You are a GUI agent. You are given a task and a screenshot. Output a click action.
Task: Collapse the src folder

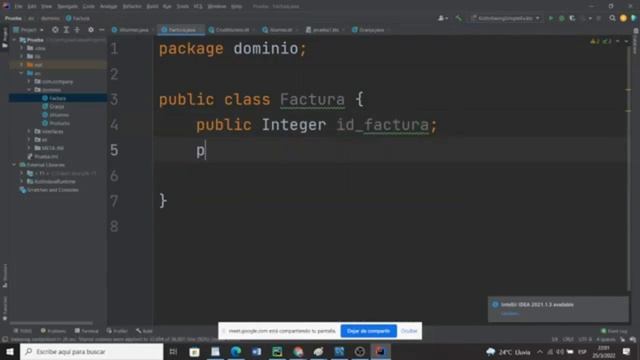point(22,73)
